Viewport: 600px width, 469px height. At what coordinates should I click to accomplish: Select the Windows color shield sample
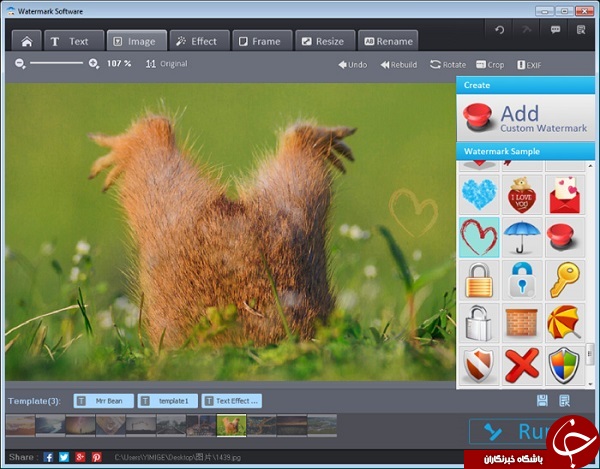[x=565, y=366]
